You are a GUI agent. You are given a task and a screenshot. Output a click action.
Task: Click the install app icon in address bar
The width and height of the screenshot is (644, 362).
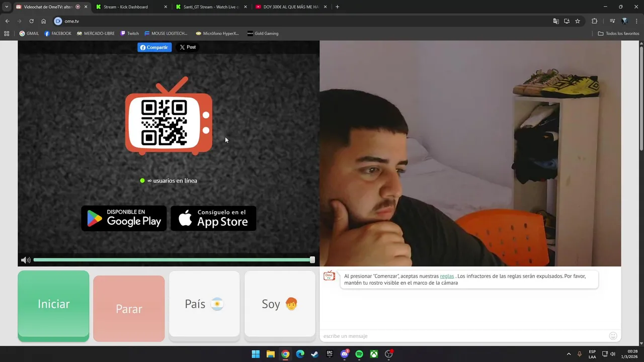(567, 21)
